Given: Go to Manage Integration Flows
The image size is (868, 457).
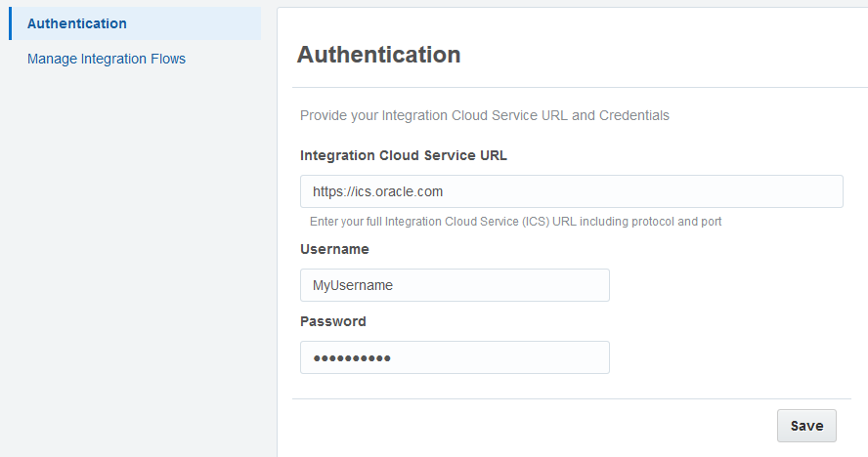Looking at the screenshot, I should [107, 59].
